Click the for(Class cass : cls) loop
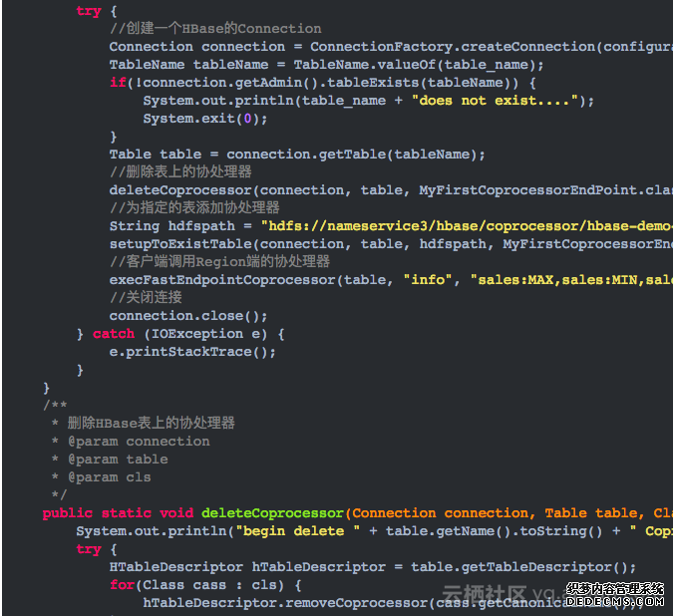 click(x=204, y=585)
